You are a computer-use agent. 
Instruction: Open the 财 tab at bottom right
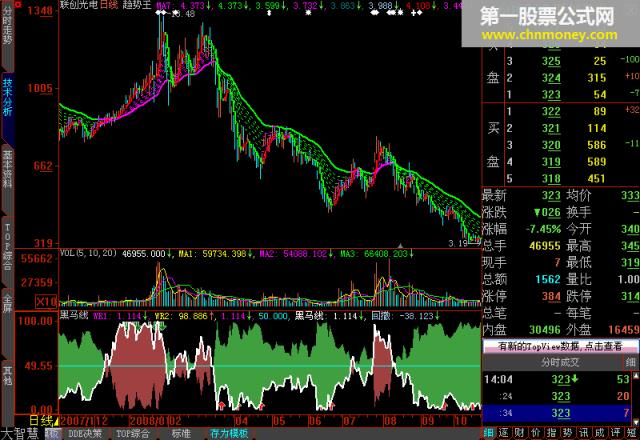(x=520, y=433)
